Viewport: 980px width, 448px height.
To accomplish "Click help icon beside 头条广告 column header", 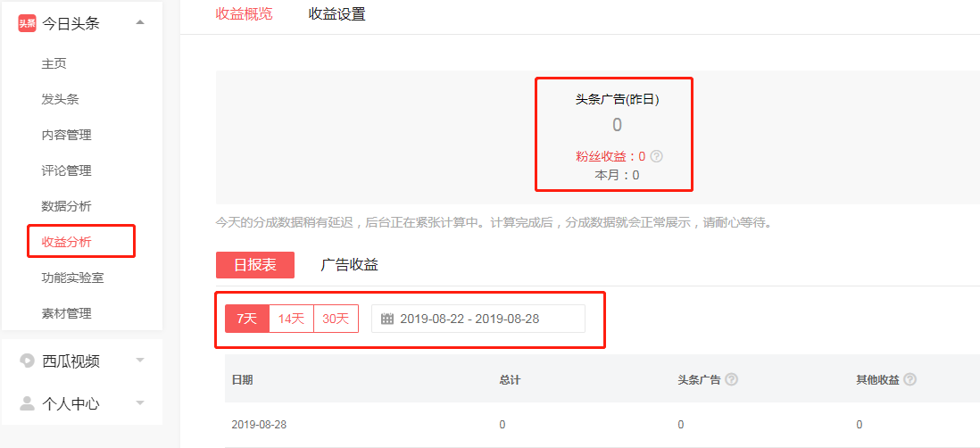I will tap(732, 379).
